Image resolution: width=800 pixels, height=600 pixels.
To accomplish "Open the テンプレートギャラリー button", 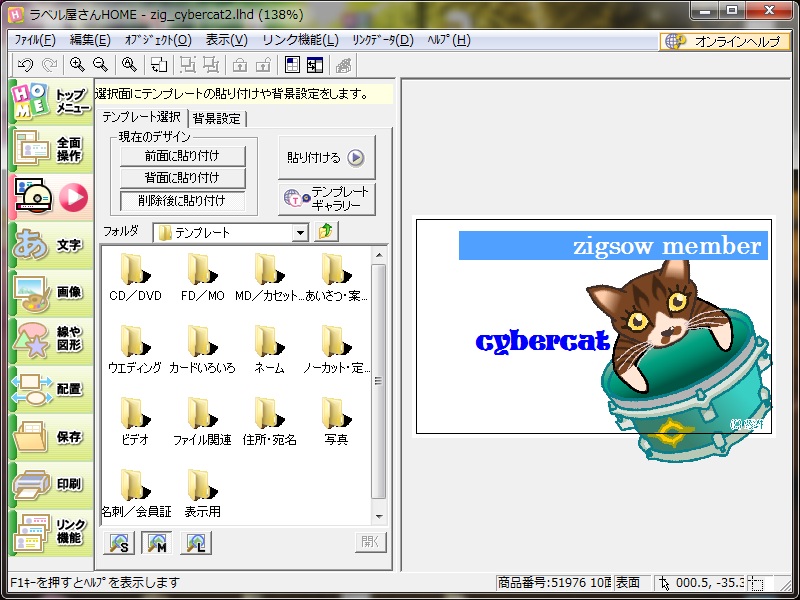I will click(x=327, y=199).
